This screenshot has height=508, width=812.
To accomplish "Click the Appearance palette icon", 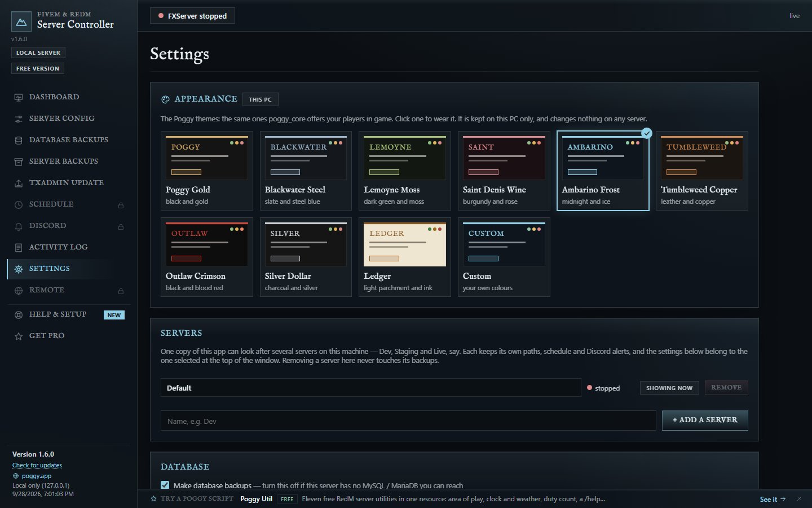I will (x=165, y=99).
